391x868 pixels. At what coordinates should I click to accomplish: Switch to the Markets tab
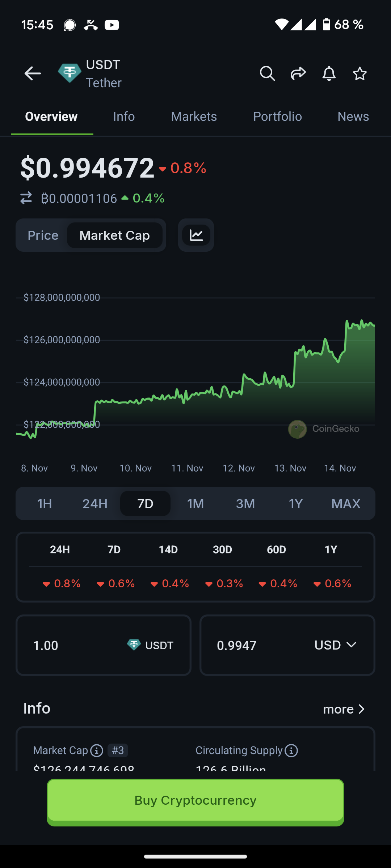click(194, 116)
